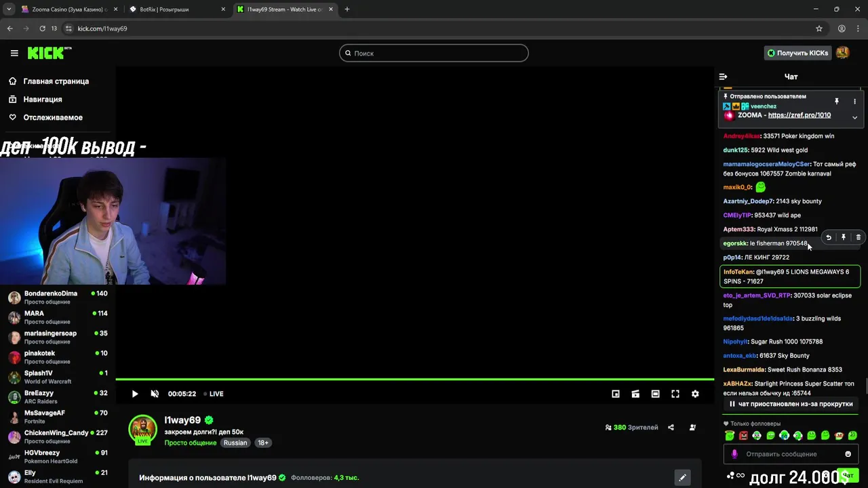This screenshot has width=868, height=488.
Task: Insert the red angry-face emote
Action: pos(743,436)
